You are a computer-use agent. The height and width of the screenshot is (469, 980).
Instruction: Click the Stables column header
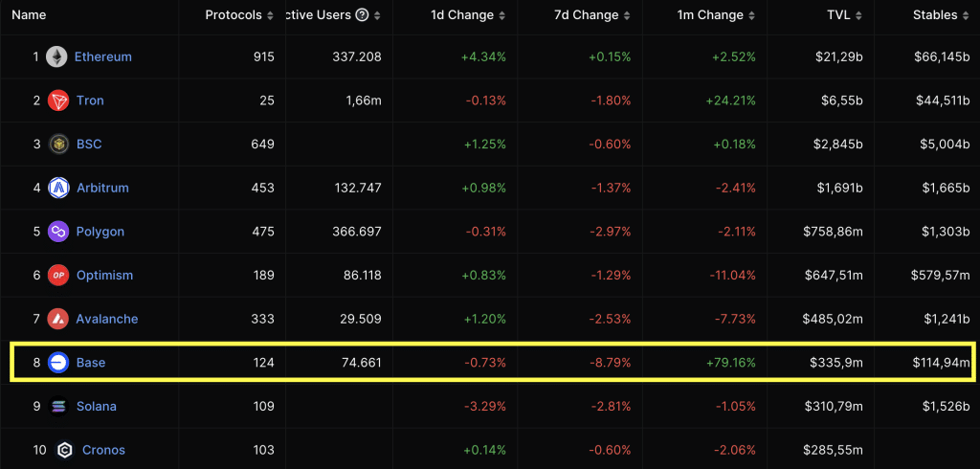pos(933,15)
